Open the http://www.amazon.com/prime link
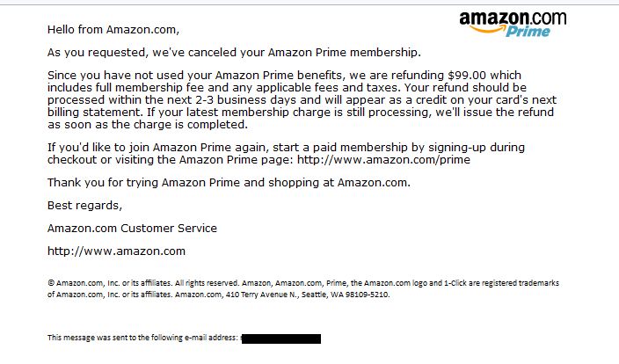This screenshot has width=619, height=364. tap(383, 159)
